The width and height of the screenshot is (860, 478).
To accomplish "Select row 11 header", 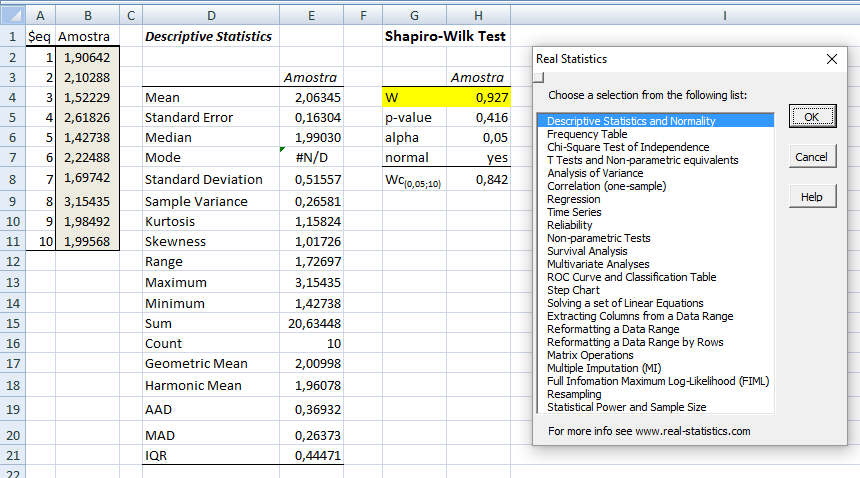I will point(13,242).
